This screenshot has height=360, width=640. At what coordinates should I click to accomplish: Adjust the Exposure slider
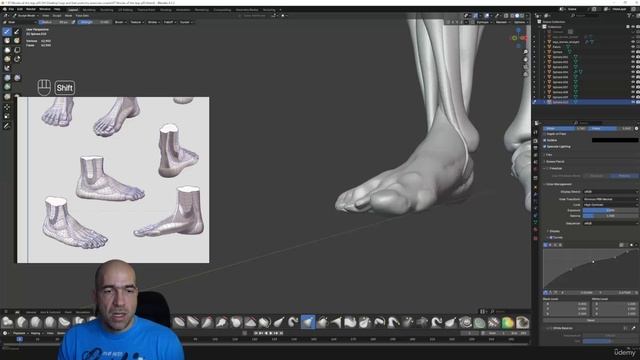[611, 210]
